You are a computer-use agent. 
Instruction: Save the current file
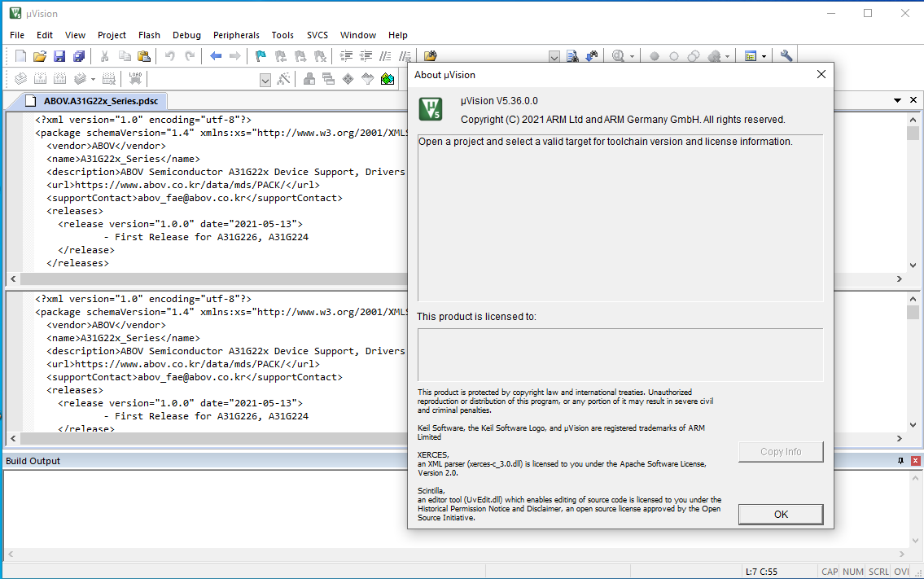[59, 56]
